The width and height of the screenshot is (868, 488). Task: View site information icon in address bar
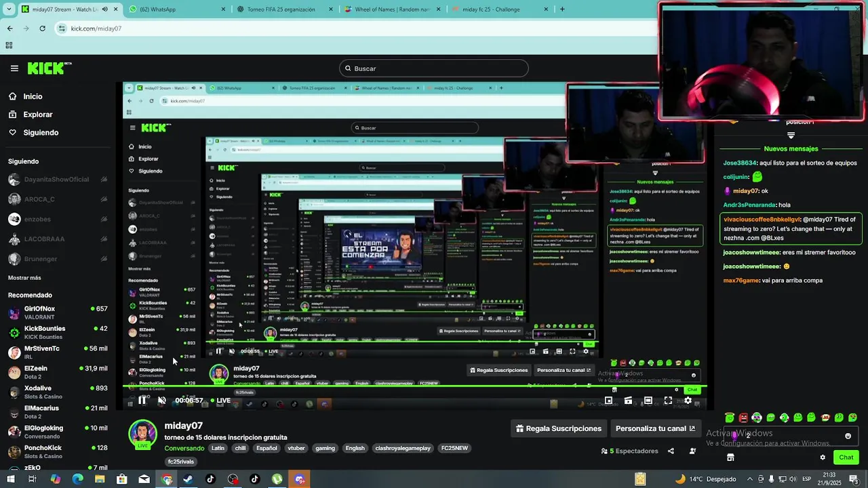click(x=62, y=28)
